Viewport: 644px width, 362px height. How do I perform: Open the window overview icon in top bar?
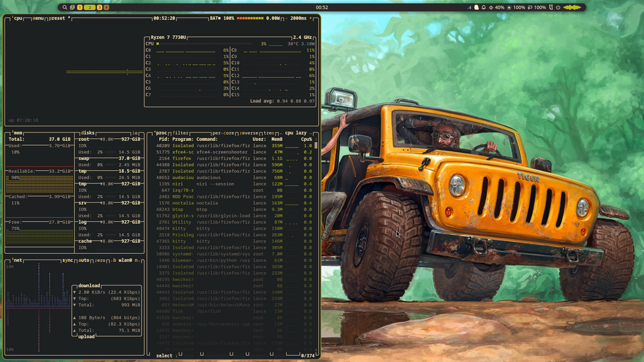click(x=72, y=8)
